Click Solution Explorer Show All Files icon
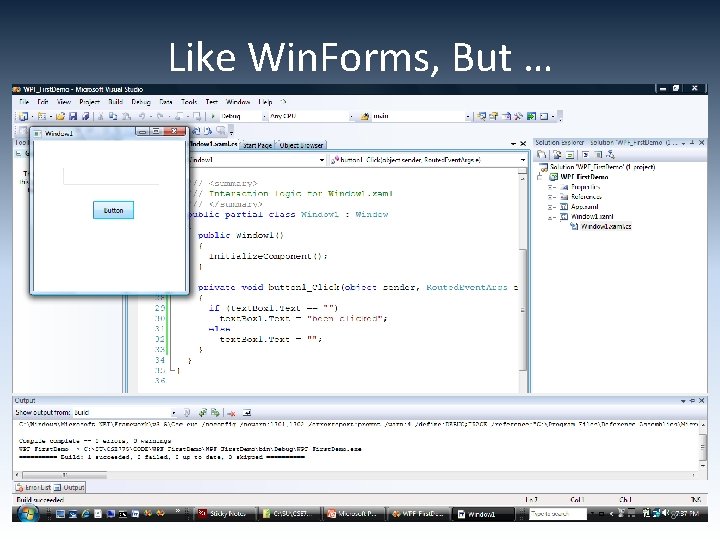 pos(557,155)
